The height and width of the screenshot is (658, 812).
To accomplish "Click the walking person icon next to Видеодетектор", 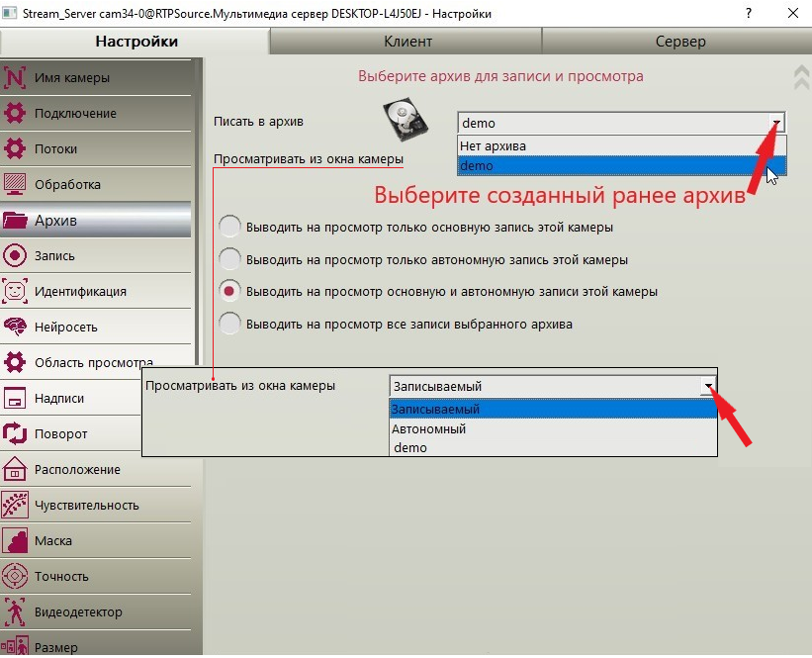I will point(15,611).
